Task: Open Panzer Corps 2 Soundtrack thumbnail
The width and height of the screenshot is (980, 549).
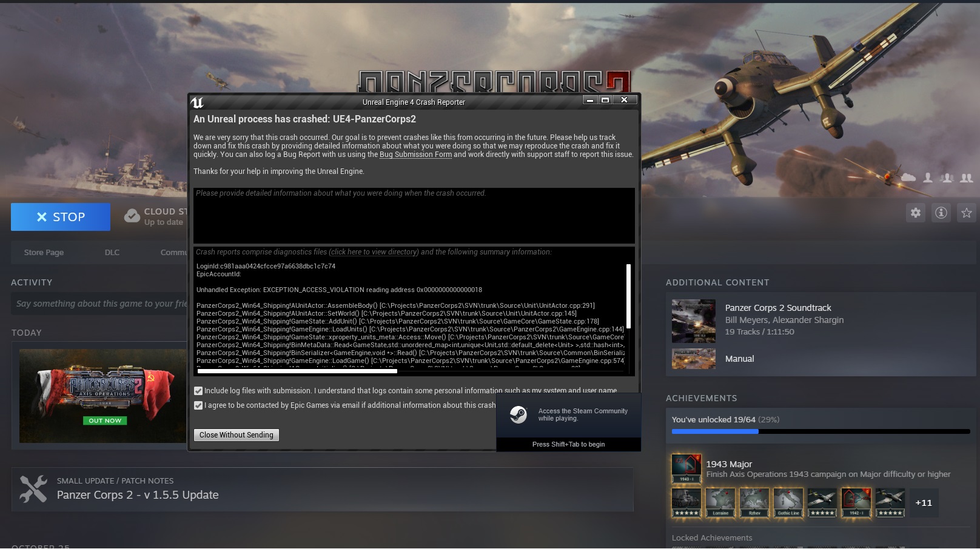Action: coord(694,321)
